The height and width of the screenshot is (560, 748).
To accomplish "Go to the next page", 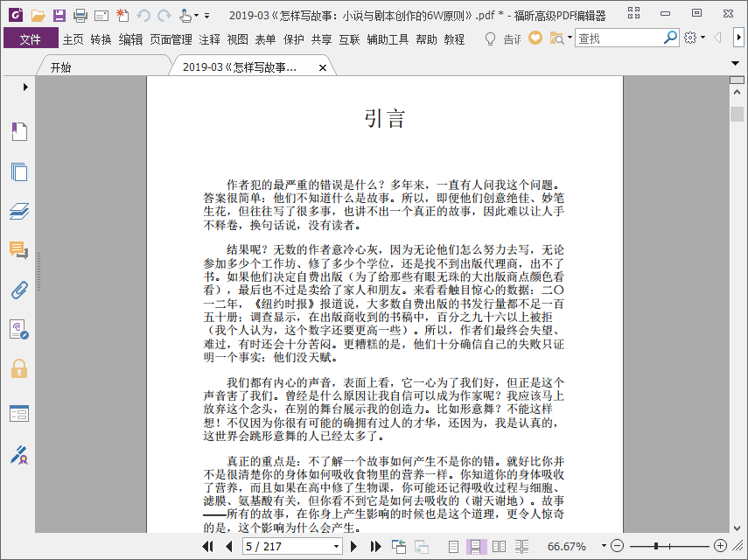I will point(354,546).
